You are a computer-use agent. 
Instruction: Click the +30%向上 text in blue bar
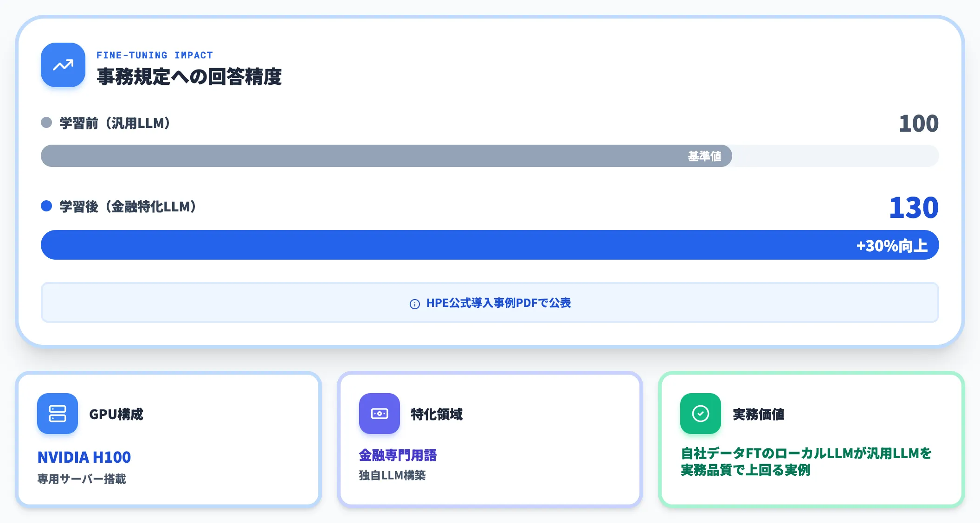(892, 245)
